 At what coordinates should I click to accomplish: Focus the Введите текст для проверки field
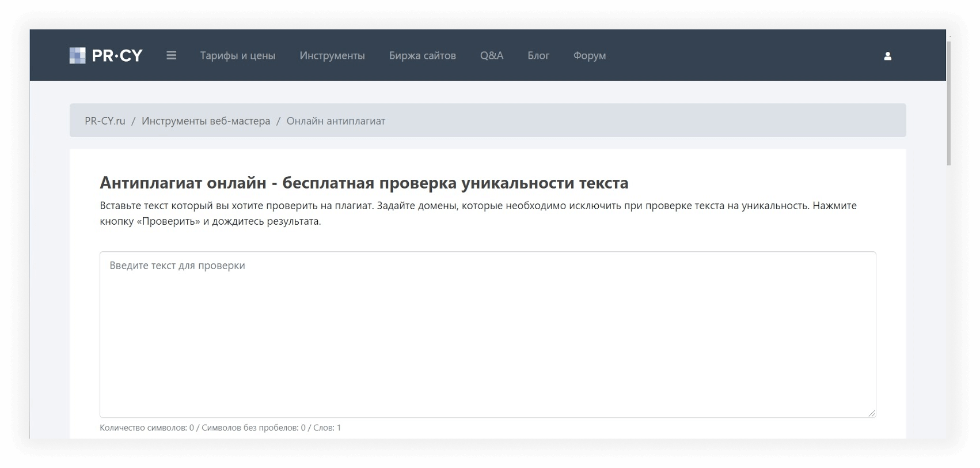coord(488,334)
